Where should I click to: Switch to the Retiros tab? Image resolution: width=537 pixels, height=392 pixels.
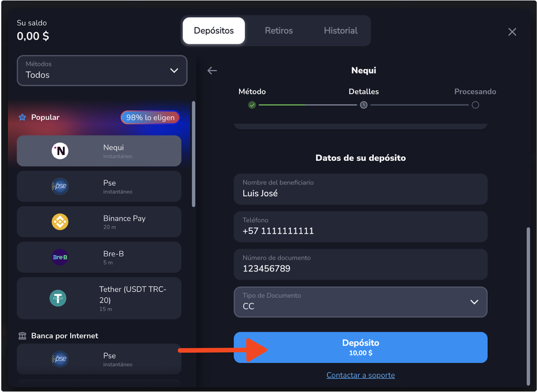(279, 31)
